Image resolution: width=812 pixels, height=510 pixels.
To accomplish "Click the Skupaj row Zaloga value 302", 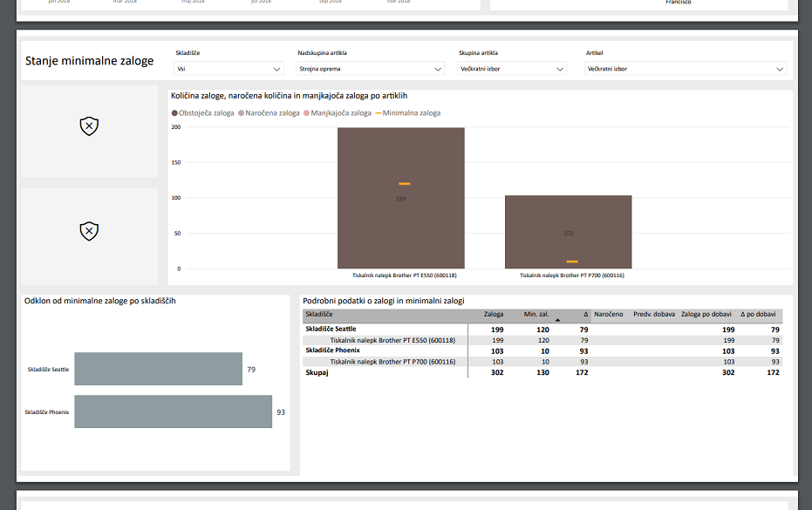I will [x=497, y=372].
